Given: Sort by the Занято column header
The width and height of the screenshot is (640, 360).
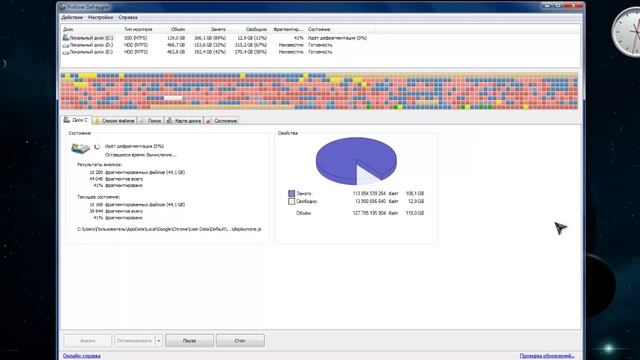Looking at the screenshot, I should coord(218,29).
